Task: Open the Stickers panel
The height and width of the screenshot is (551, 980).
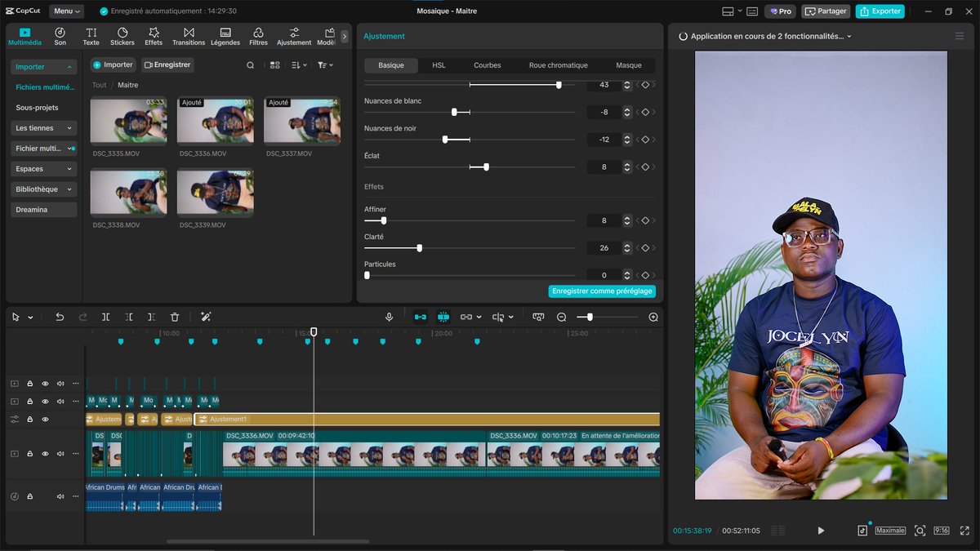Action: pos(122,36)
